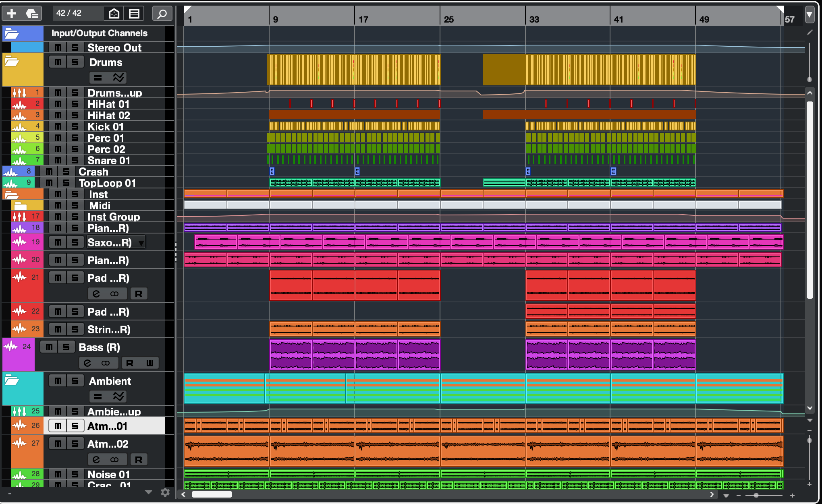Select the Stereo Out track
This screenshot has width=822, height=504.
[114, 48]
